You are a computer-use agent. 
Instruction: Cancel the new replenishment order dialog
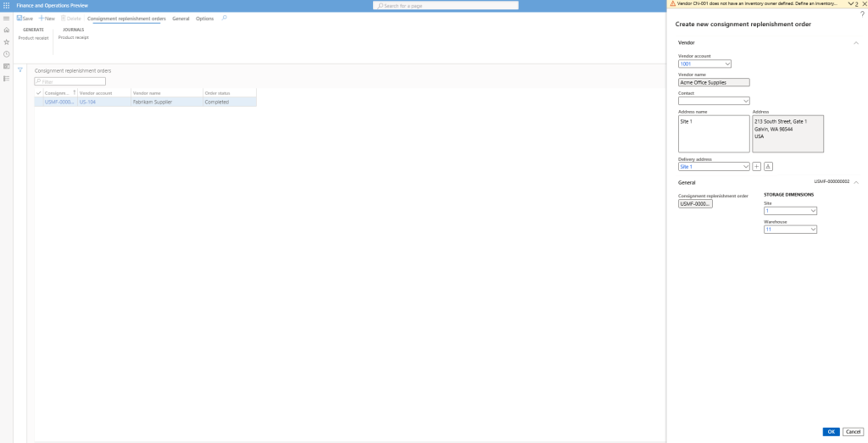tap(853, 431)
